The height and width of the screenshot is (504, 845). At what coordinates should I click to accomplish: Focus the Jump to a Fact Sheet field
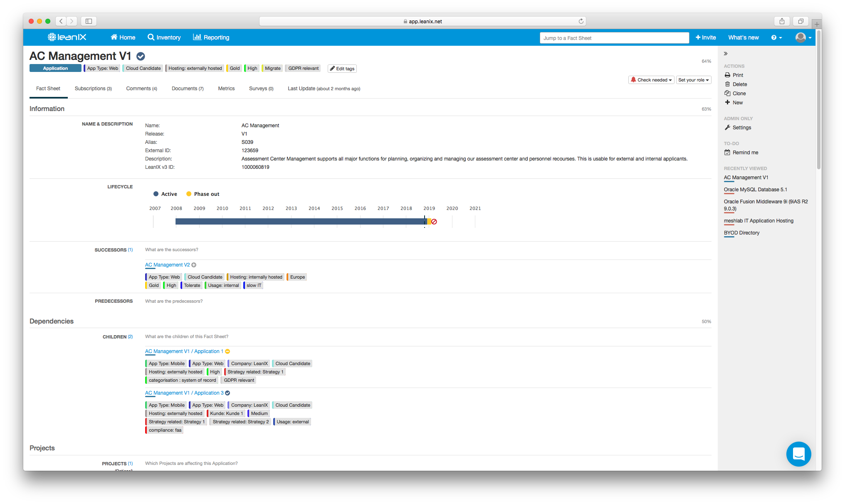[614, 38]
